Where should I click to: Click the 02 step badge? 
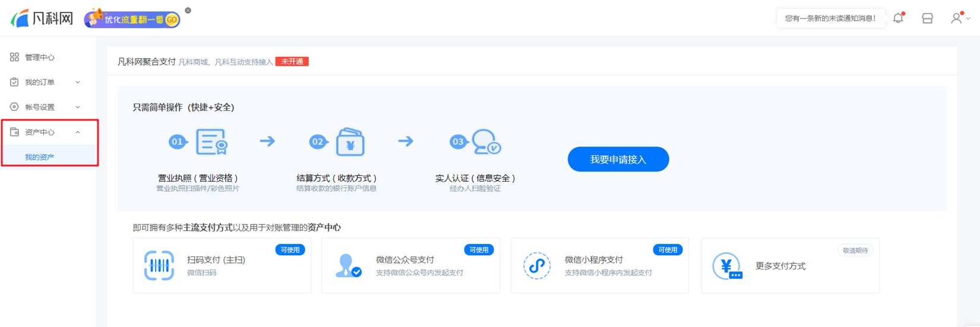(x=318, y=142)
